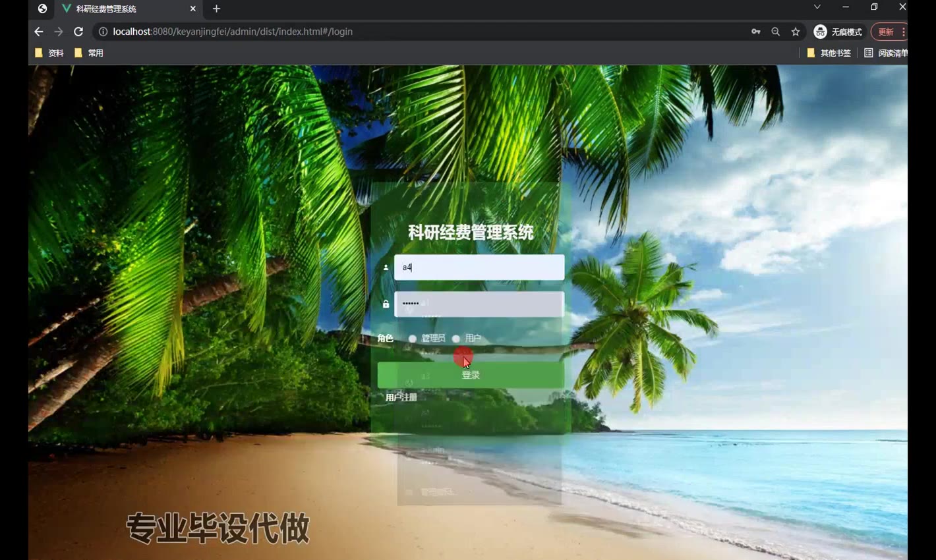
Task: Click the green 登录 button
Action: [x=471, y=375]
